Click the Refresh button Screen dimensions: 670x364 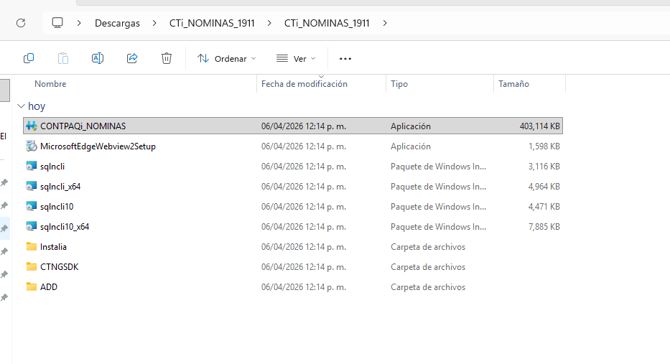click(21, 23)
